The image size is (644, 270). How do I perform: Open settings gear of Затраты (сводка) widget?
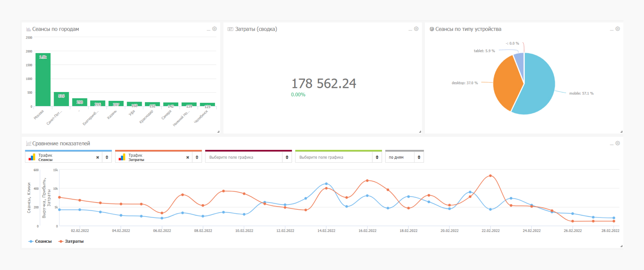coord(416,29)
